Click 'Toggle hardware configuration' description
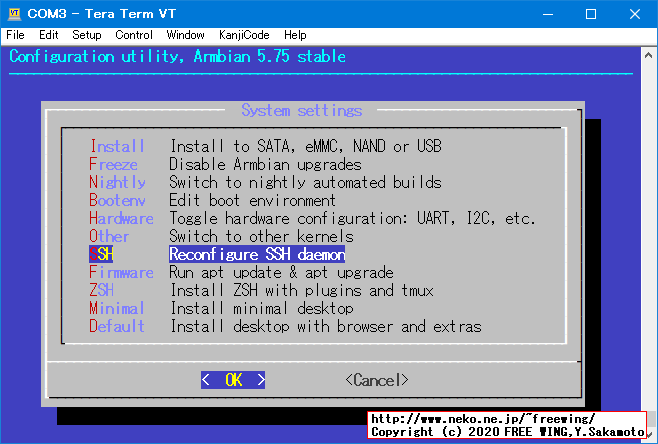The image size is (658, 444). pos(352,218)
